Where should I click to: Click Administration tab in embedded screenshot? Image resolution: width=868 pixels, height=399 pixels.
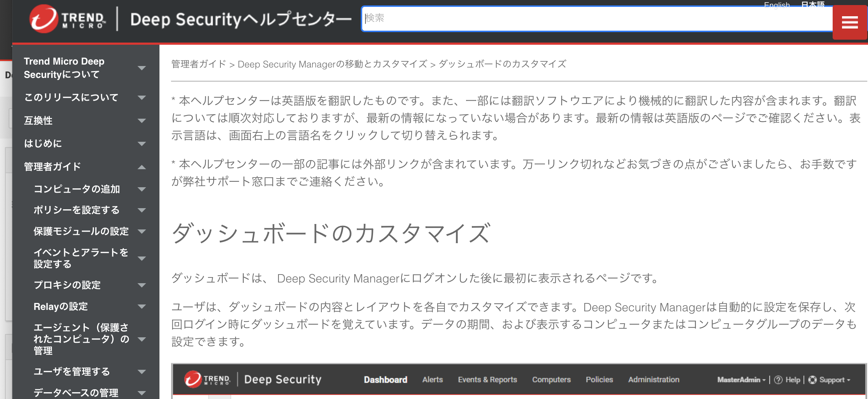654,380
